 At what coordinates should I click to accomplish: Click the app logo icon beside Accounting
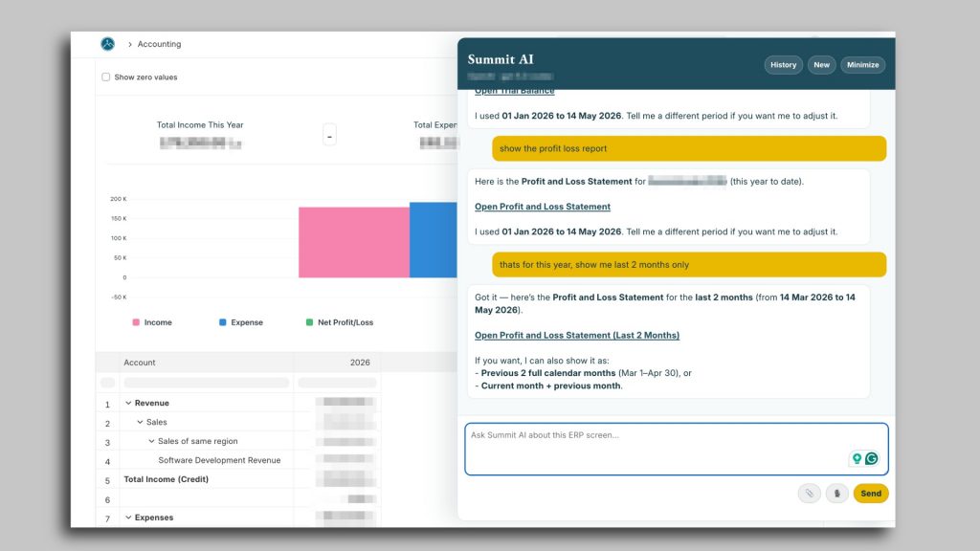coord(107,44)
